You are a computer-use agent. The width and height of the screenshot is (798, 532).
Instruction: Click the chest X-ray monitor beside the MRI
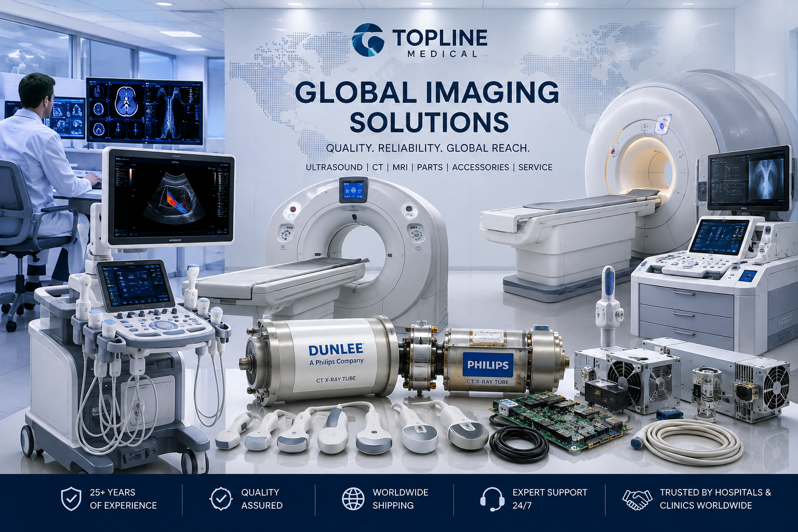point(748,179)
